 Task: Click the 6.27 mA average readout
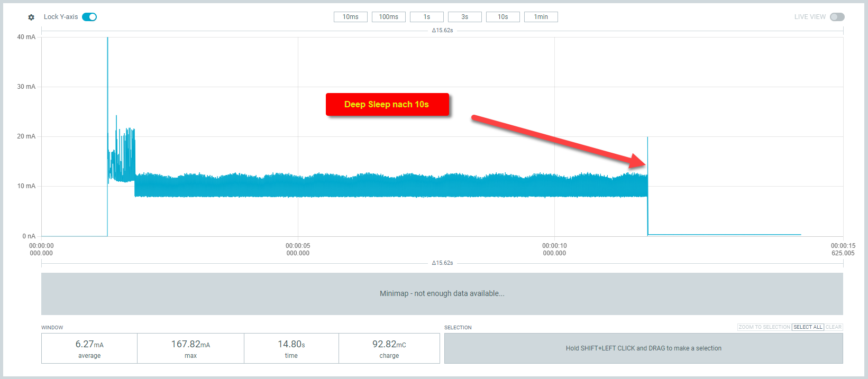(89, 348)
